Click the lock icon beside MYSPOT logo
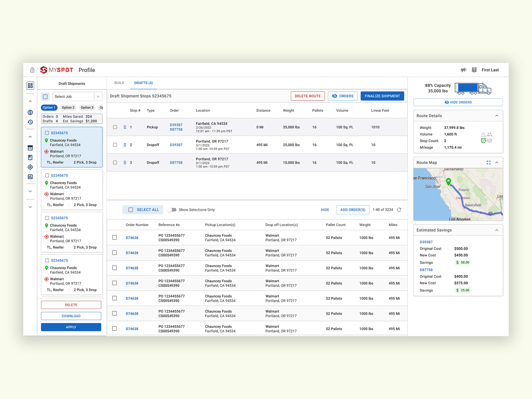 point(32,70)
